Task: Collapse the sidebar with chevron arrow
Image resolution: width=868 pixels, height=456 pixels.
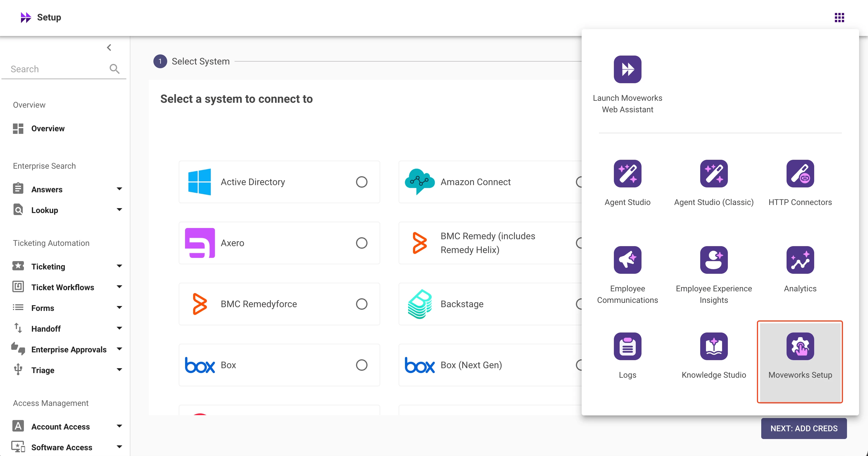Action: [x=109, y=48]
